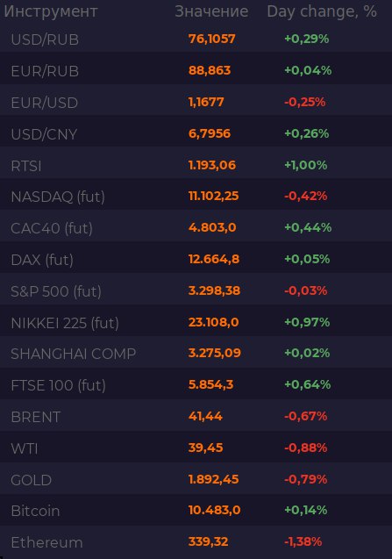
Task: Click GOLD day change -0,79%
Action: click(x=305, y=479)
